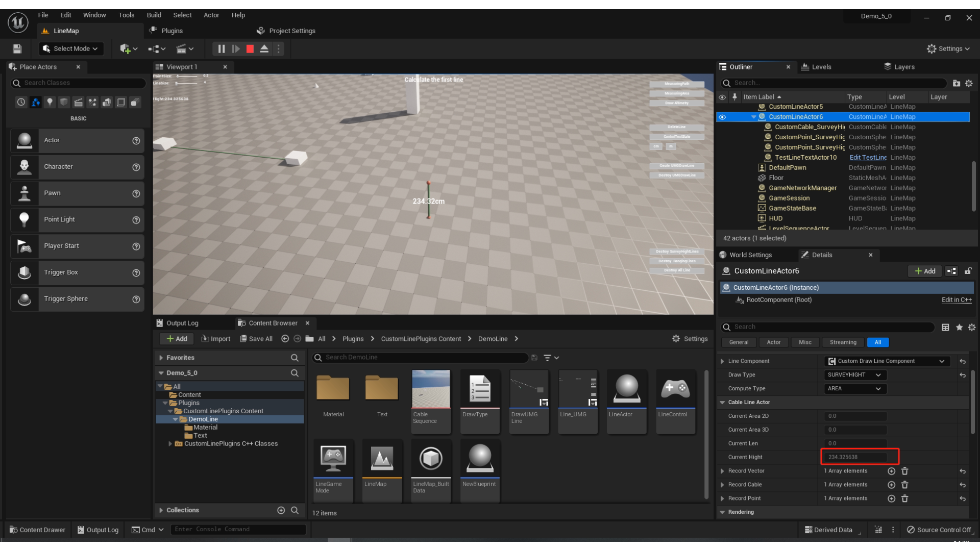Screen dimensions: 980x551
Task: Click the Eject from player icon
Action: 264,49
